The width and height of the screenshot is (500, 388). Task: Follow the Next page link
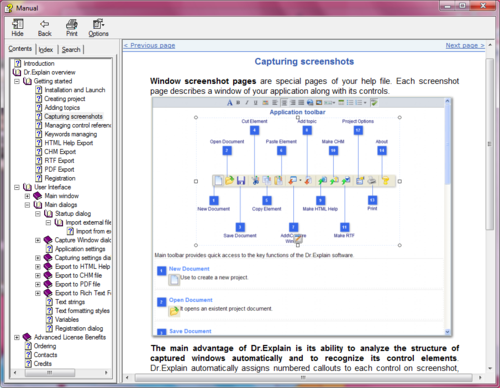[x=465, y=45]
